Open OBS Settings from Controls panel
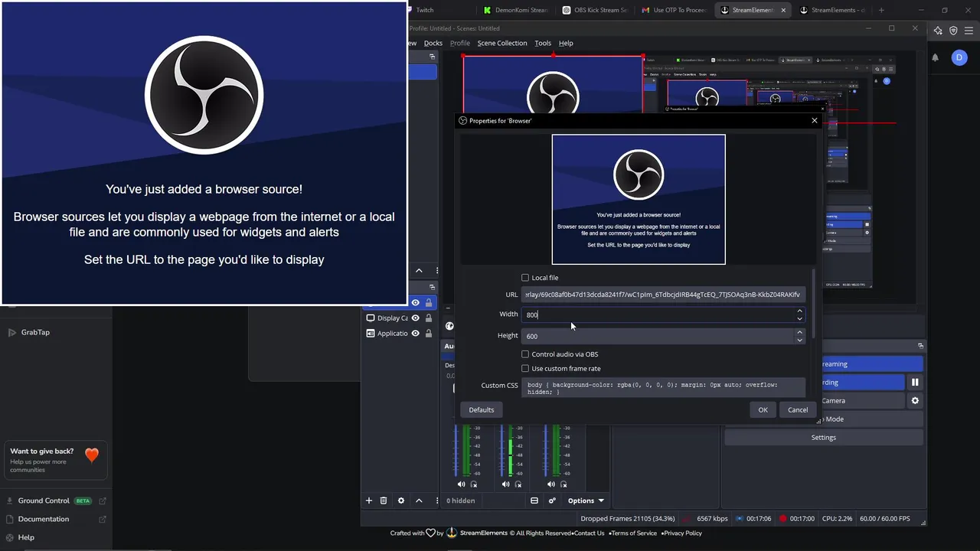This screenshot has width=980, height=551. coord(823,437)
